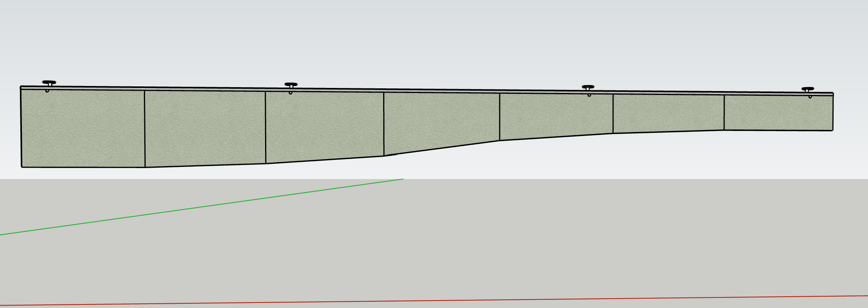Click the green axis line on the ground

[x=201, y=207]
